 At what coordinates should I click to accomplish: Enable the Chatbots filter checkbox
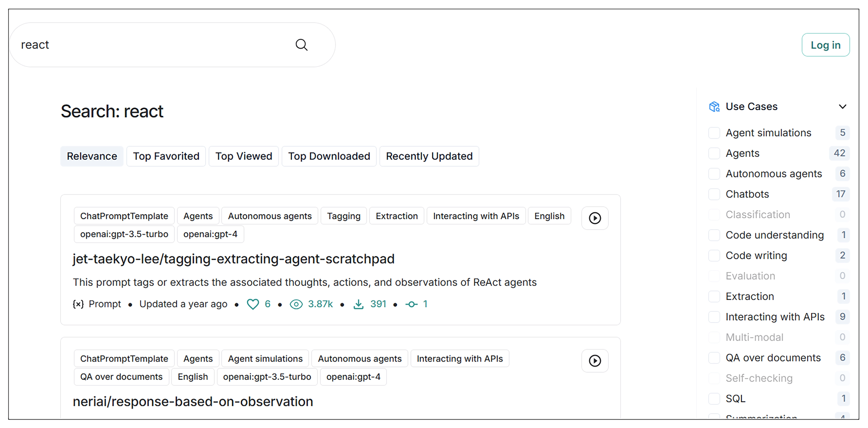(x=714, y=194)
